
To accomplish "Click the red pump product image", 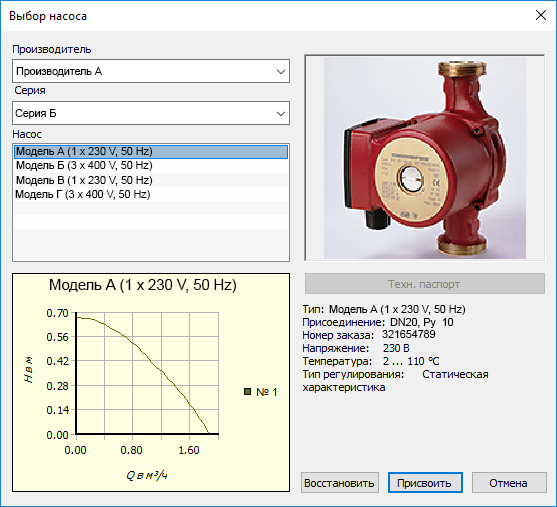I will 424,158.
